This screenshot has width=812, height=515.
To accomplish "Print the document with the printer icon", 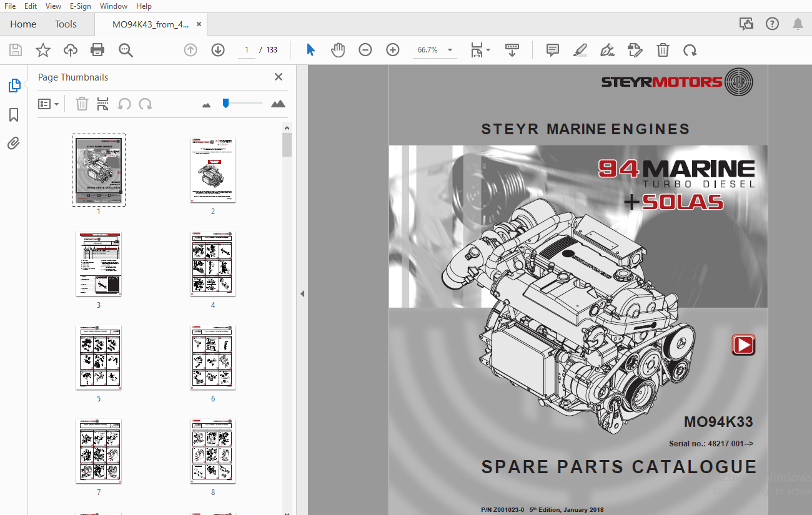I will [x=97, y=50].
